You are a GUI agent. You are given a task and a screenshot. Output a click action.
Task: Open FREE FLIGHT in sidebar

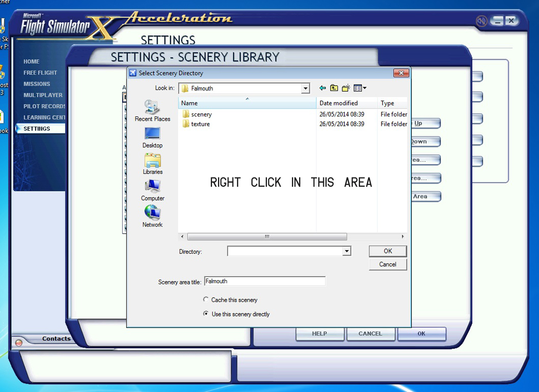click(x=40, y=73)
